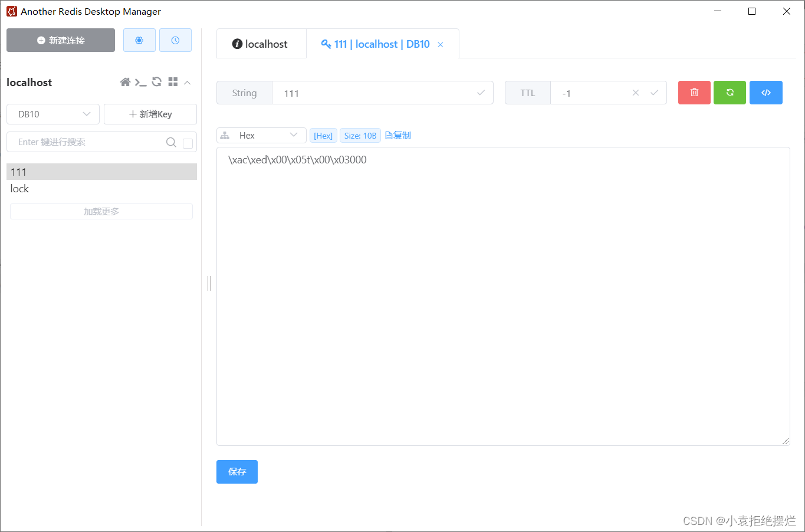Click the TTL label
This screenshot has height=532, width=805.
(528, 93)
